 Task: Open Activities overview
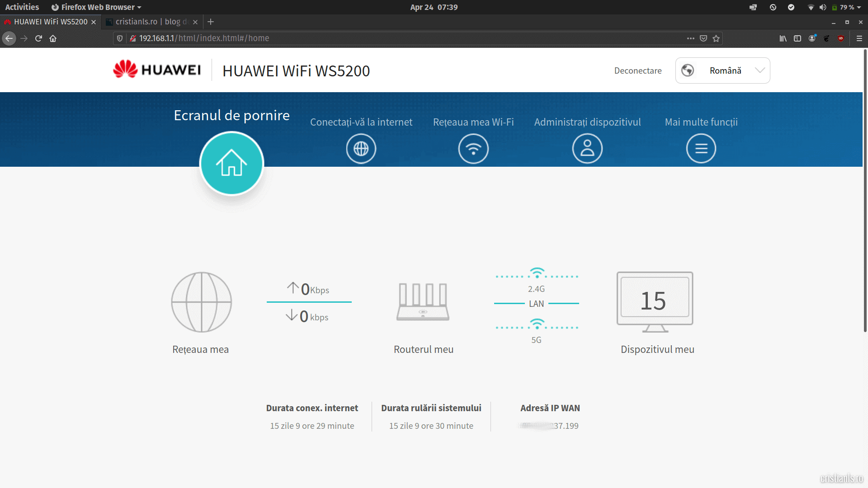(x=22, y=7)
